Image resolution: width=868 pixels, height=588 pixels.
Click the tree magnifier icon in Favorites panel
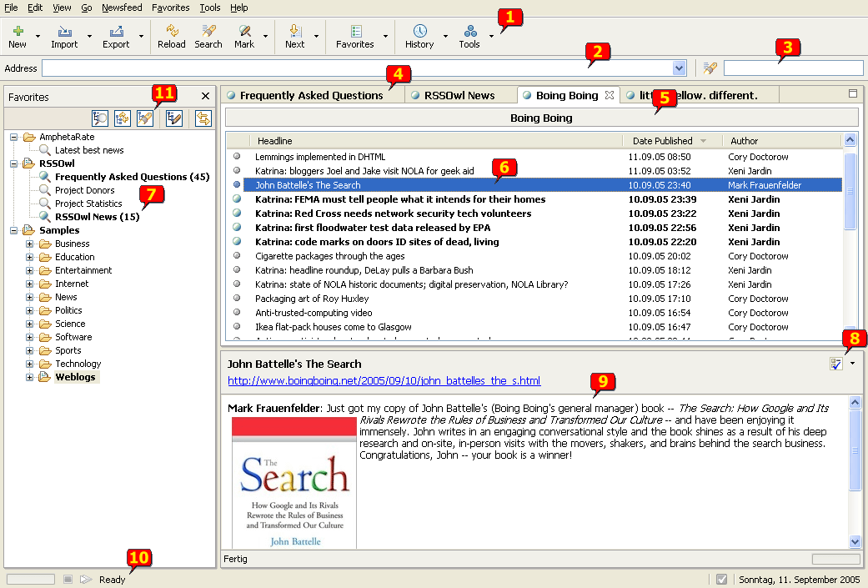point(100,118)
